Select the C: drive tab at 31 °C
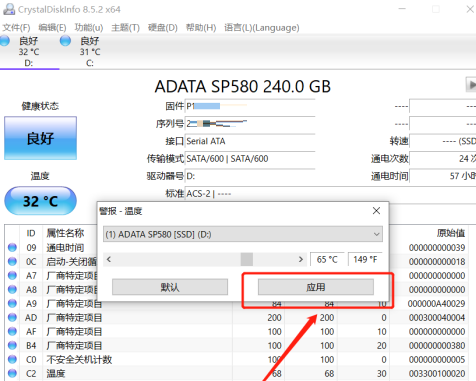The width and height of the screenshot is (476, 381). pyautogui.click(x=90, y=52)
